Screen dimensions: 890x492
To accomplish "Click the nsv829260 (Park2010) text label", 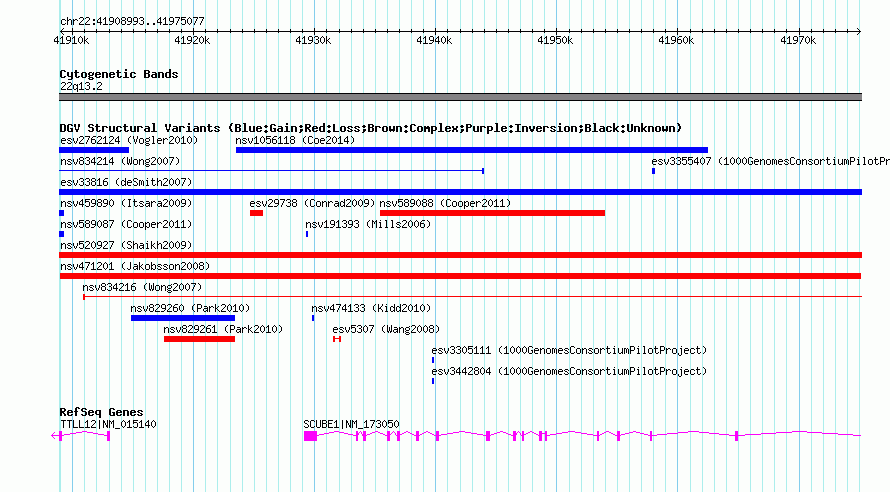I will pyautogui.click(x=190, y=308).
